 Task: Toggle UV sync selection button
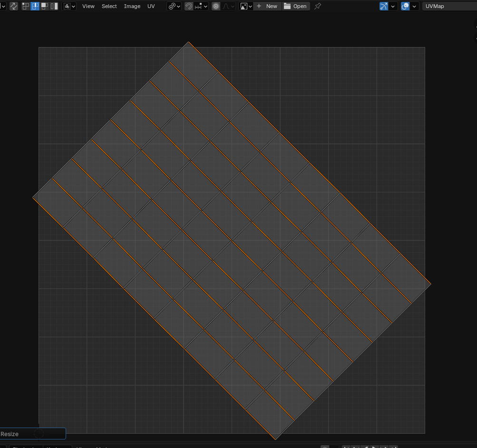click(14, 6)
